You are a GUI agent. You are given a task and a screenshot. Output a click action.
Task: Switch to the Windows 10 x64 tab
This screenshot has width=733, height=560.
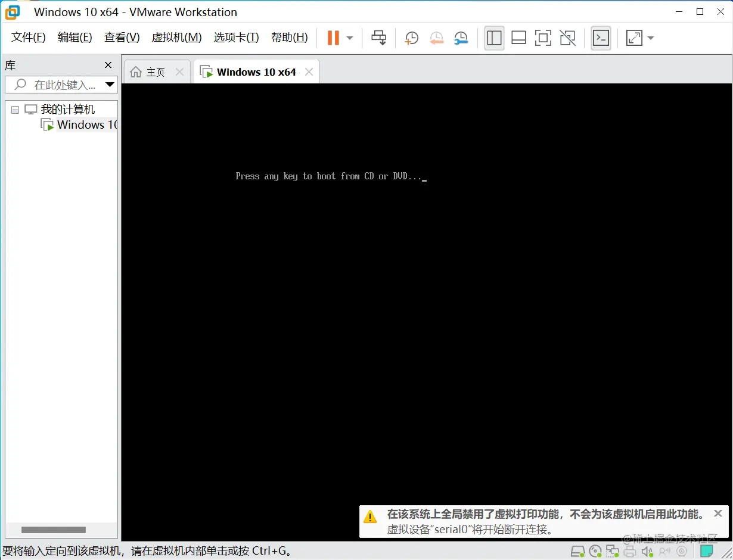[256, 72]
